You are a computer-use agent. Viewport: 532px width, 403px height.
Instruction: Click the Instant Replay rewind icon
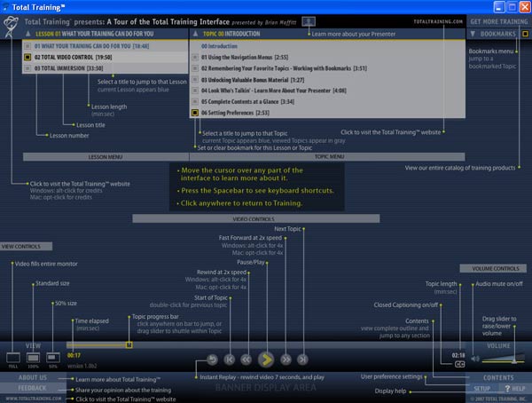pyautogui.click(x=211, y=360)
